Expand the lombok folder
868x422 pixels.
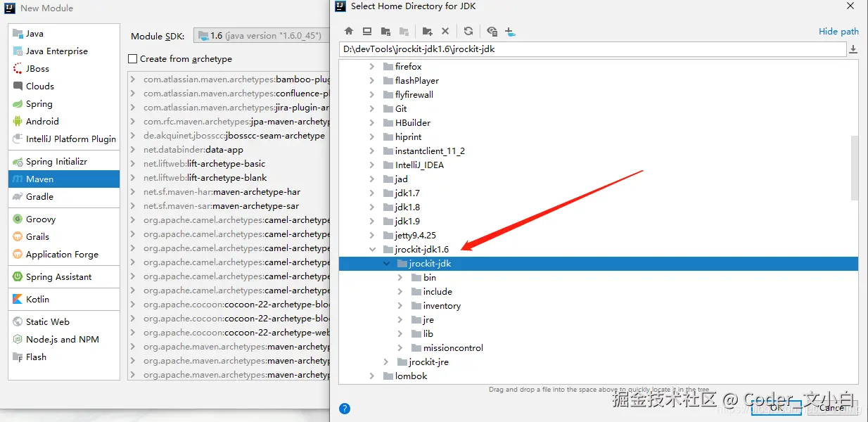(x=373, y=376)
